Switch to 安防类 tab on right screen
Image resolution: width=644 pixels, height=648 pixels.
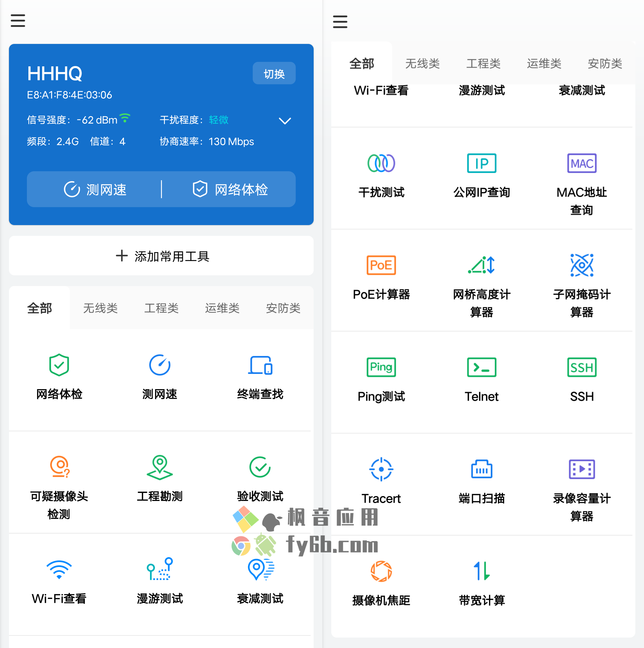coord(605,63)
